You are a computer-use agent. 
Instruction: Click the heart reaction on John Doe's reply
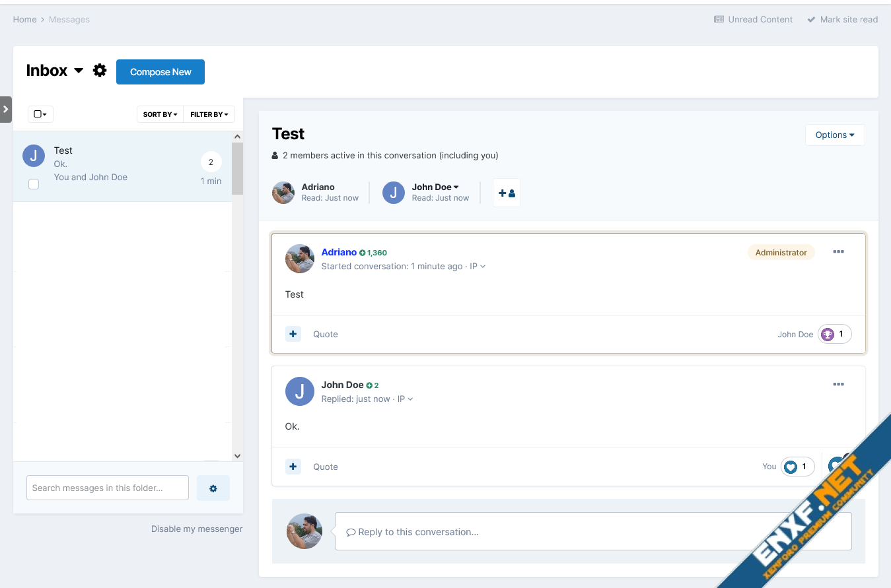click(x=791, y=467)
